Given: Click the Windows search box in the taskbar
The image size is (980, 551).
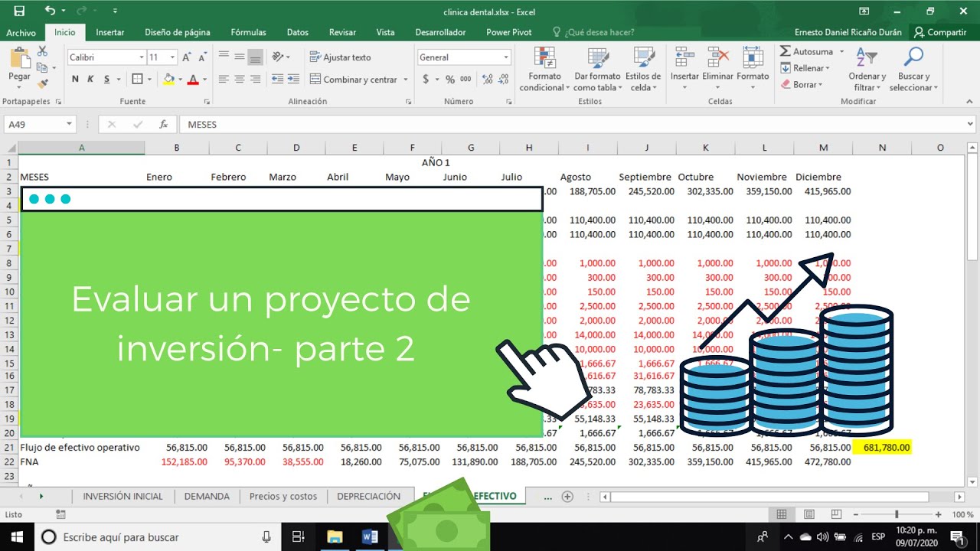Looking at the screenshot, I should (x=158, y=536).
